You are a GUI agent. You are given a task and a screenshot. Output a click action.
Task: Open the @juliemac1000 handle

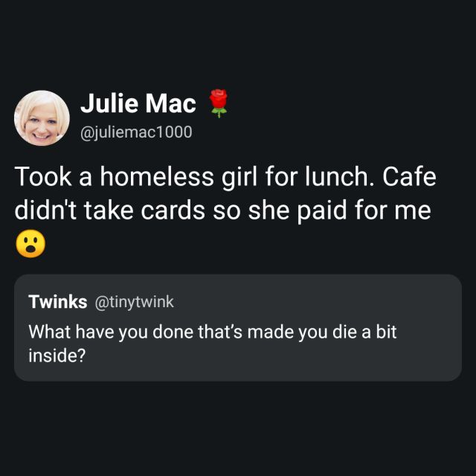click(x=135, y=132)
